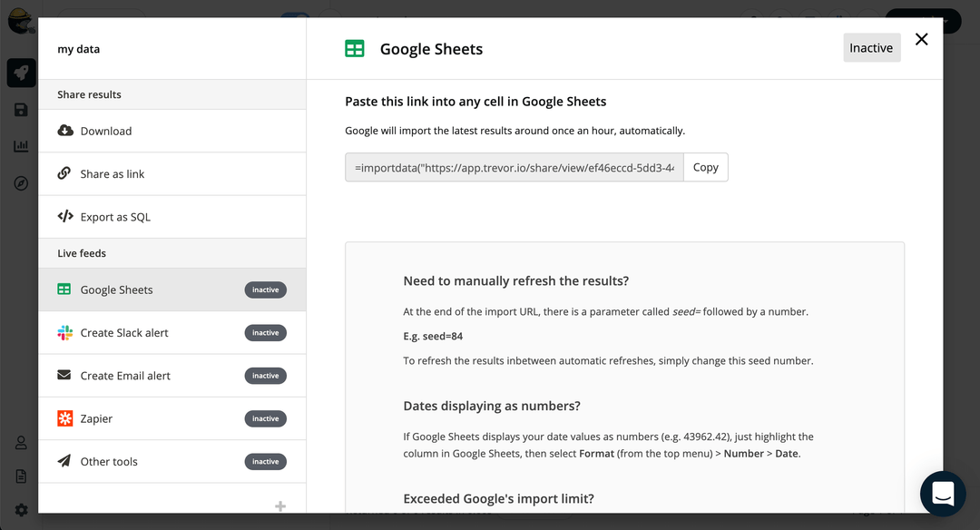This screenshot has width=980, height=530.
Task: Select the rocket share icon in left sidebar
Action: [x=20, y=73]
